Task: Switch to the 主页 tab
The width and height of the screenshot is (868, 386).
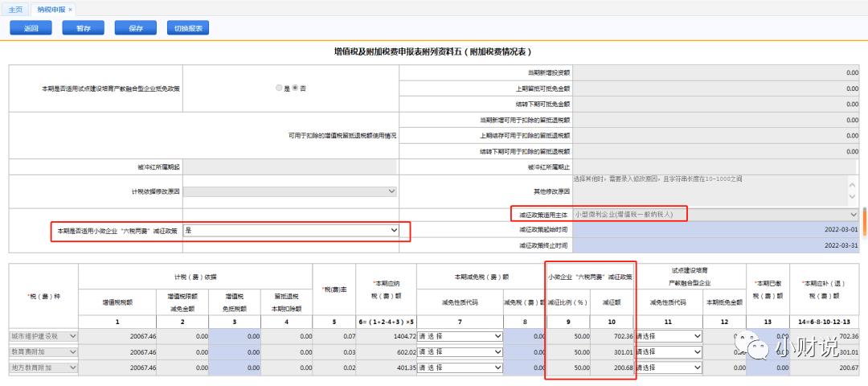Action: tap(15, 10)
